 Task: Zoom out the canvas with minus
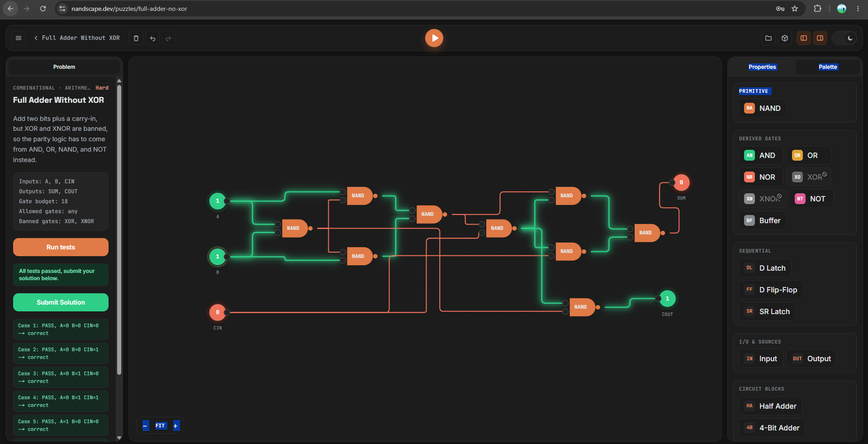[x=145, y=425]
